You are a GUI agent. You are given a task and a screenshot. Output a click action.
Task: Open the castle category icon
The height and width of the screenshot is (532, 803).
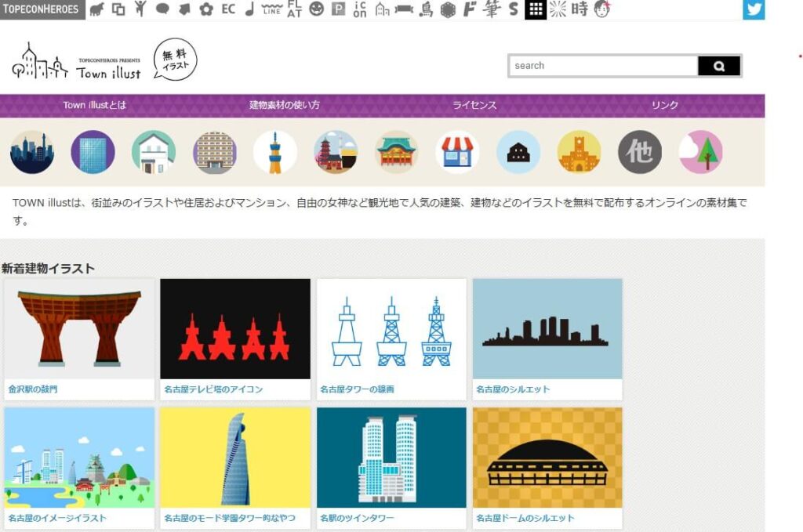coord(579,153)
